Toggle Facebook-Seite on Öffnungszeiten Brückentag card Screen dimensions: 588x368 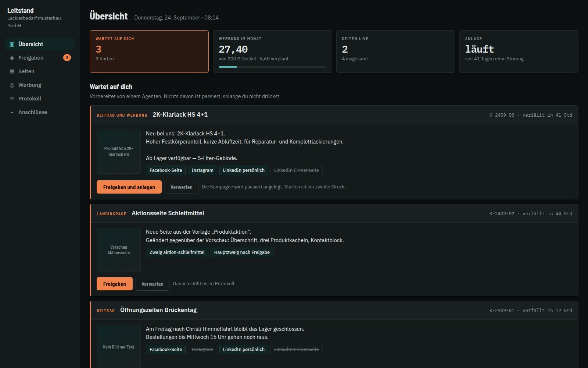(166, 350)
